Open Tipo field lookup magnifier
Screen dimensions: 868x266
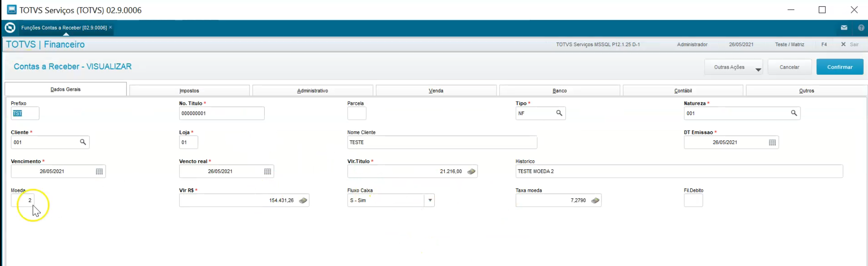coord(559,113)
